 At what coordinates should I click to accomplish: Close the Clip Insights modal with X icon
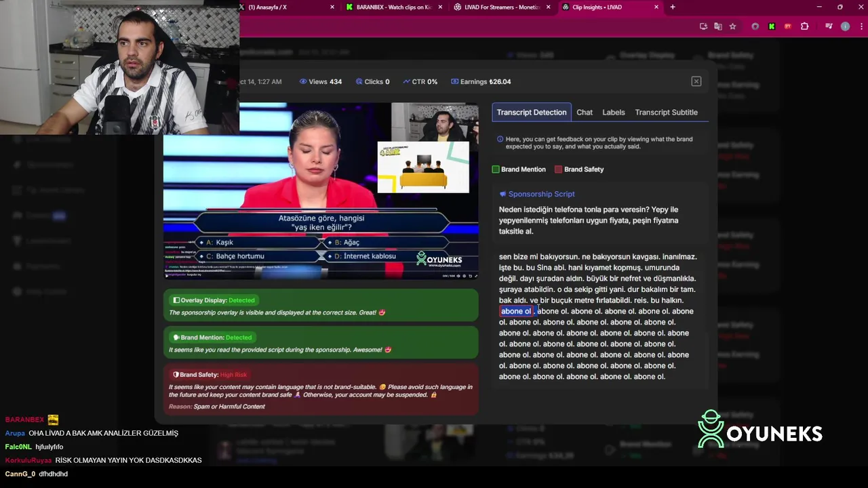696,81
